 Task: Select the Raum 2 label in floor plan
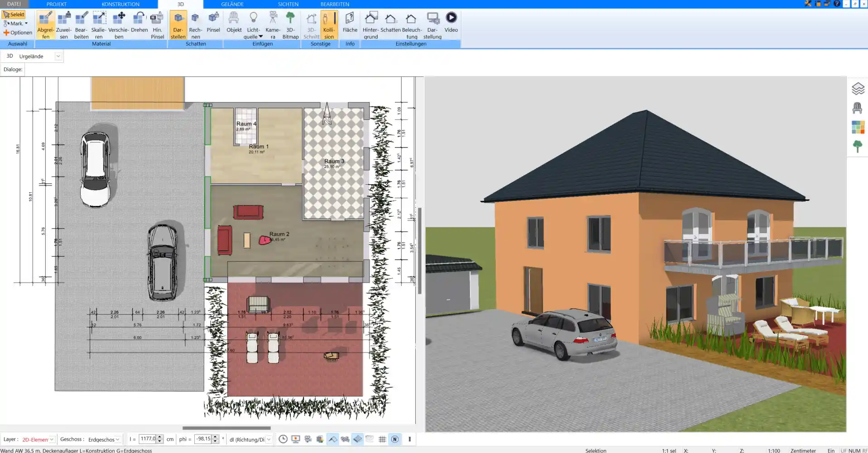coord(279,234)
